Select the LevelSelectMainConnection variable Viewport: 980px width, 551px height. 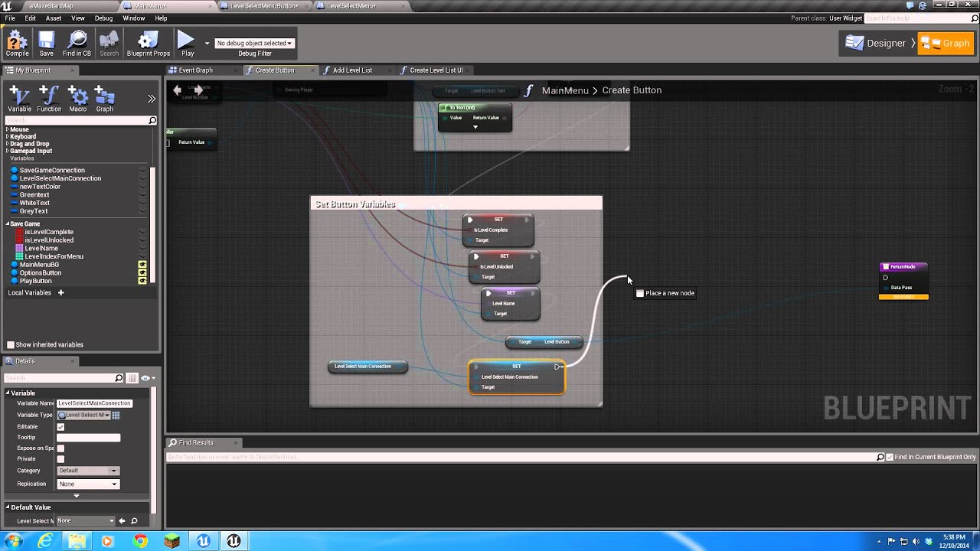60,178
